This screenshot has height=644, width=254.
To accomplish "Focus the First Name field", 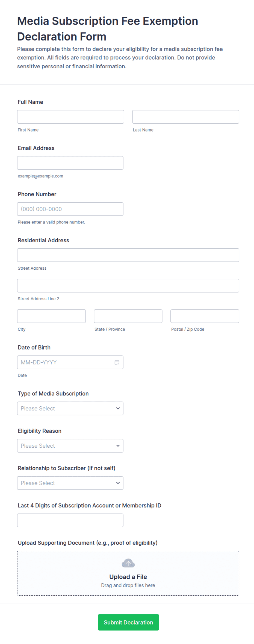I will pos(70,117).
